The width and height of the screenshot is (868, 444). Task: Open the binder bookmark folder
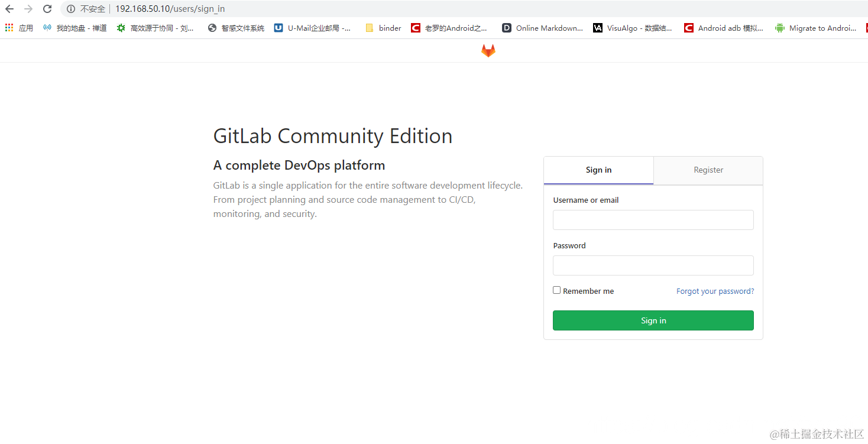[383, 28]
